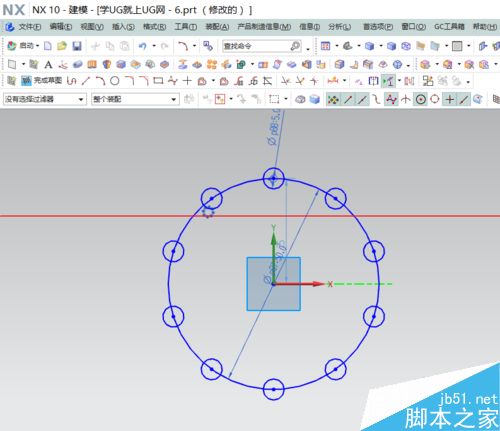
Task: Toggle Quadrant Point snap option
Action: [x=435, y=99]
